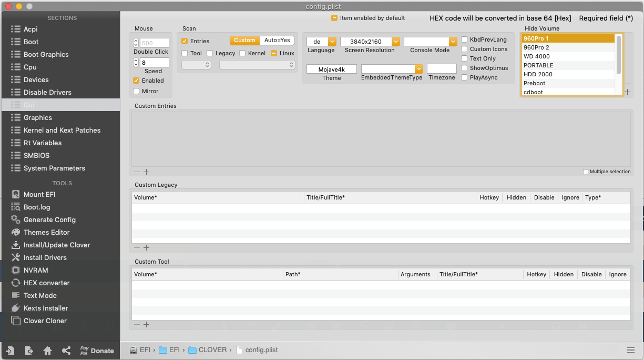
Task: Enable the Scan Tool checkbox
Action: coord(185,53)
